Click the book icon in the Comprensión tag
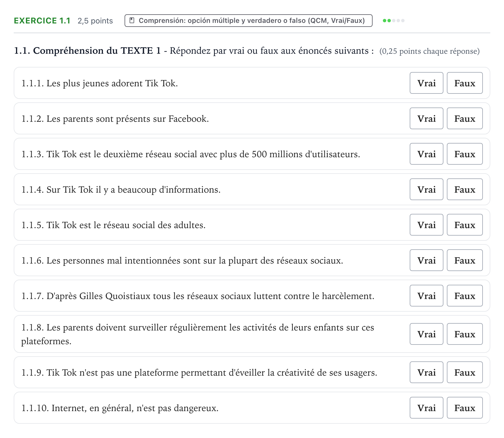This screenshot has width=504, height=438. 132,21
